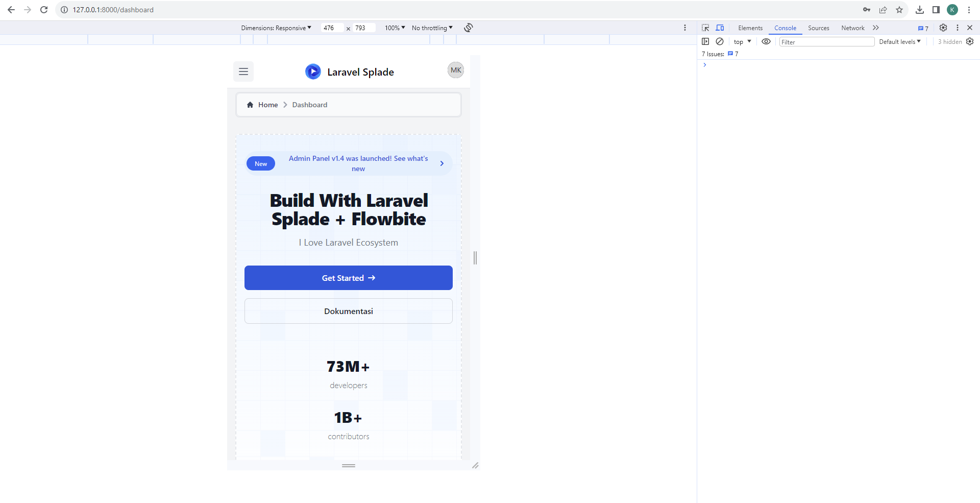Image resolution: width=980 pixels, height=503 pixels.
Task: Click the announcement chevron arrow
Action: tap(442, 163)
